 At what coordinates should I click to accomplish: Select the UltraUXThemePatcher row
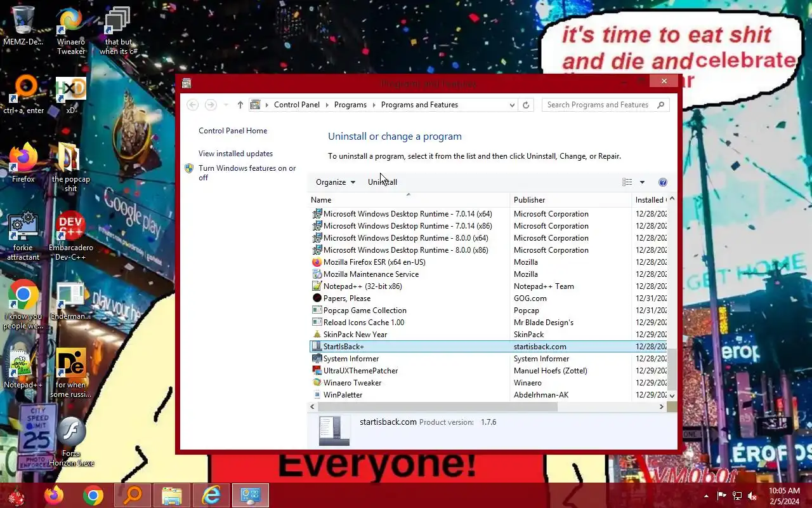[488, 371]
